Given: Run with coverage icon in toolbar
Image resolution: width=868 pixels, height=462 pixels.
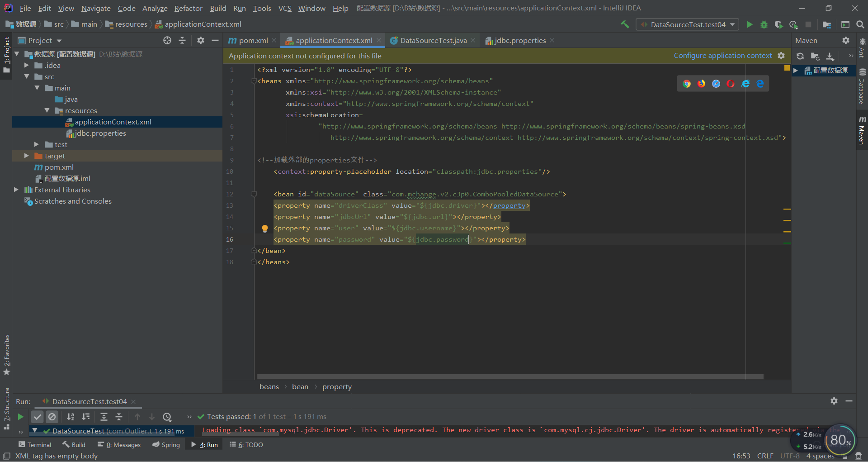Looking at the screenshot, I should click(778, 24).
